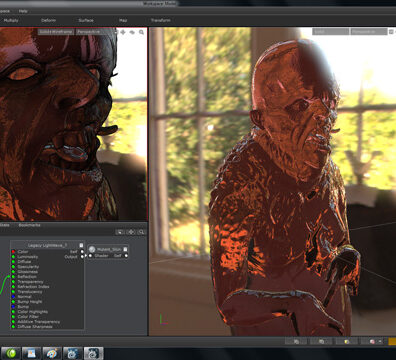
Task: Click the Self output socket on Mutant_Skin
Action: pos(126,256)
